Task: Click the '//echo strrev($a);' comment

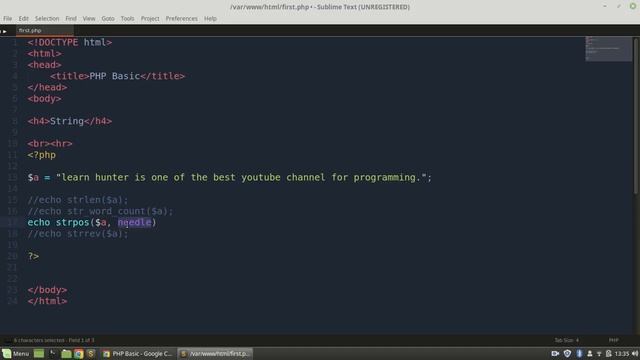Action: 78,234
